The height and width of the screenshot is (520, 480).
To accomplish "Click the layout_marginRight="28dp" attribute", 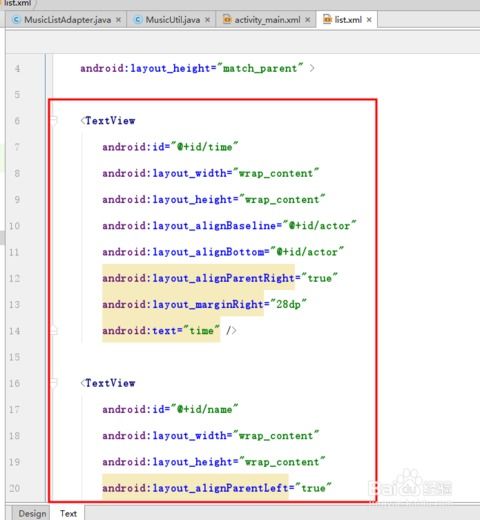I will click(204, 304).
